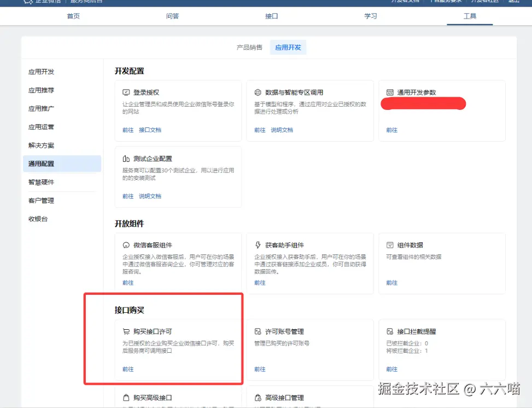Follow the 前往 link under 许可账号管理
Screen dimensions: 532x408
260,369
